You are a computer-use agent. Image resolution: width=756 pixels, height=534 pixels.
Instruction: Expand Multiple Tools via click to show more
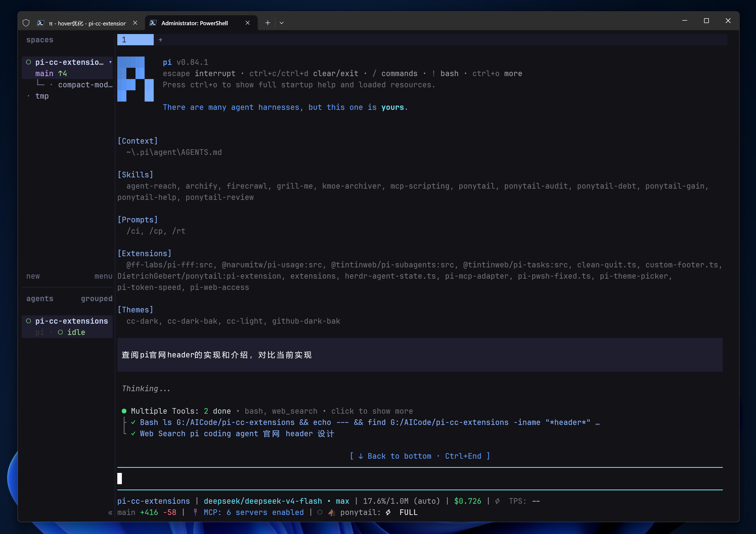[372, 411]
